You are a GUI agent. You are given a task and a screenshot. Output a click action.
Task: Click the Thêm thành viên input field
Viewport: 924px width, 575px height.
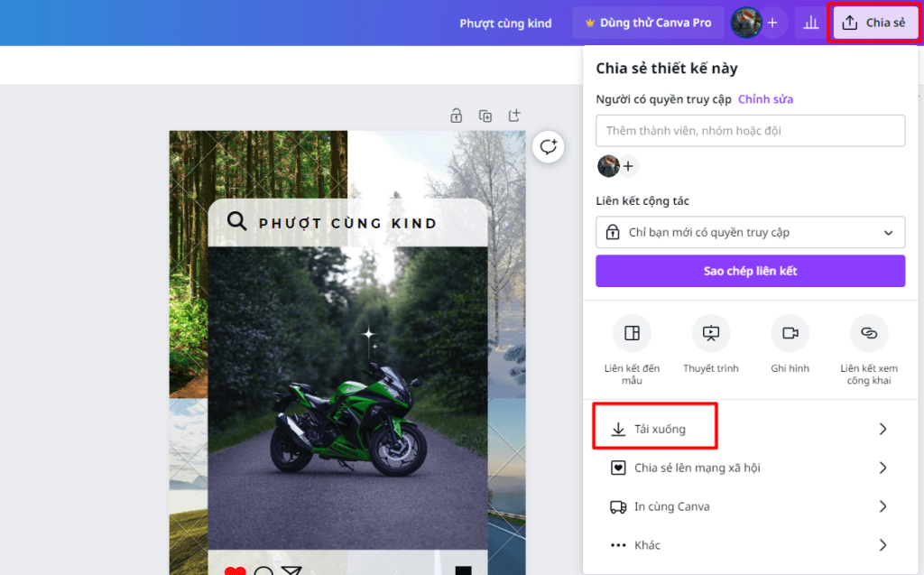coord(750,131)
